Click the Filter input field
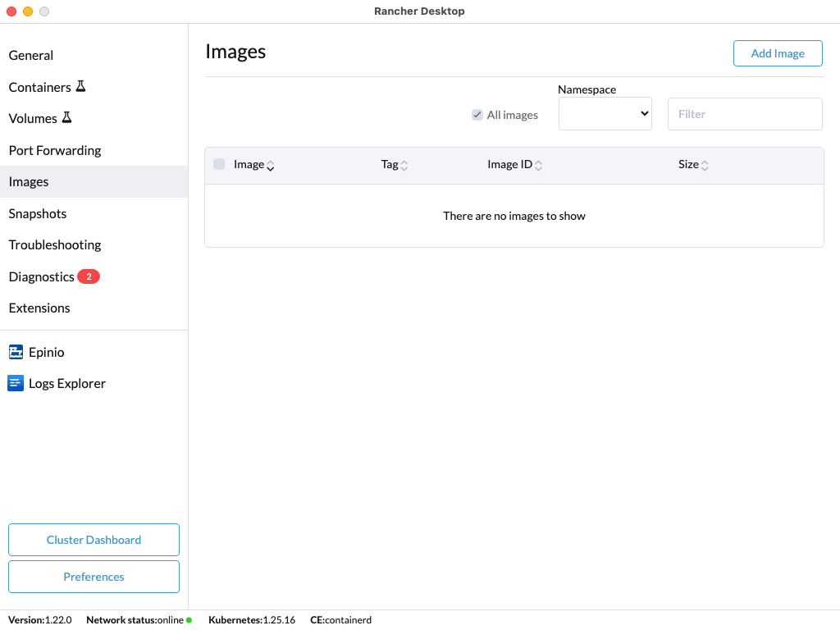840x630 pixels. [745, 114]
